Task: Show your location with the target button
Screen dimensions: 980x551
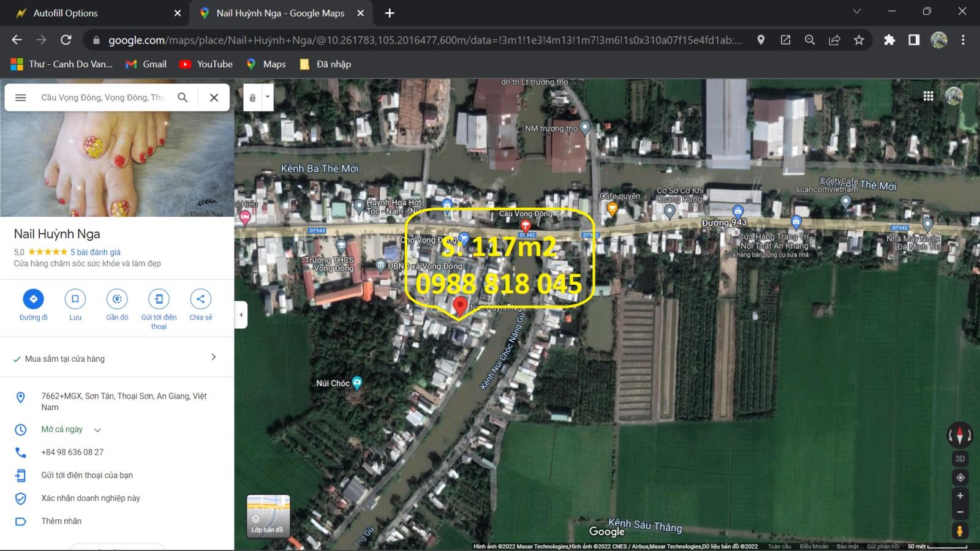Action: (x=960, y=478)
